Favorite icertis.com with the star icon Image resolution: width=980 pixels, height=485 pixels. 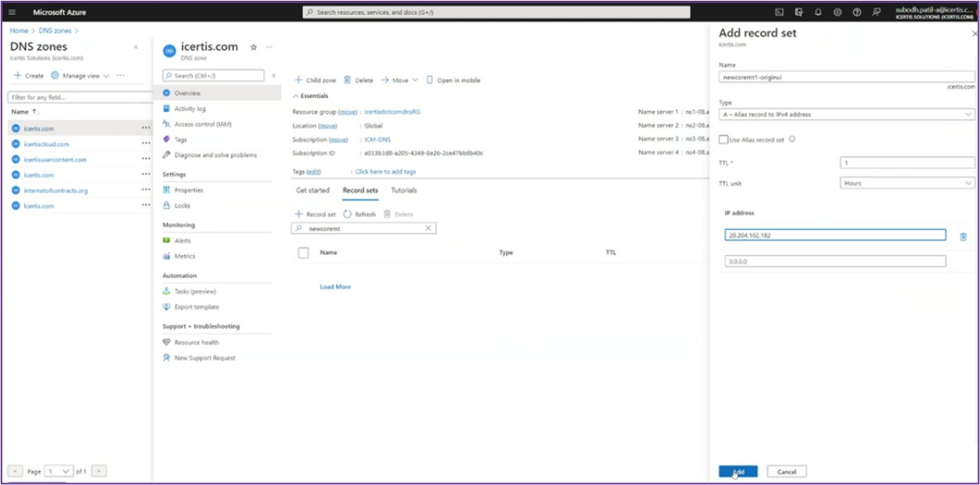pos(254,47)
